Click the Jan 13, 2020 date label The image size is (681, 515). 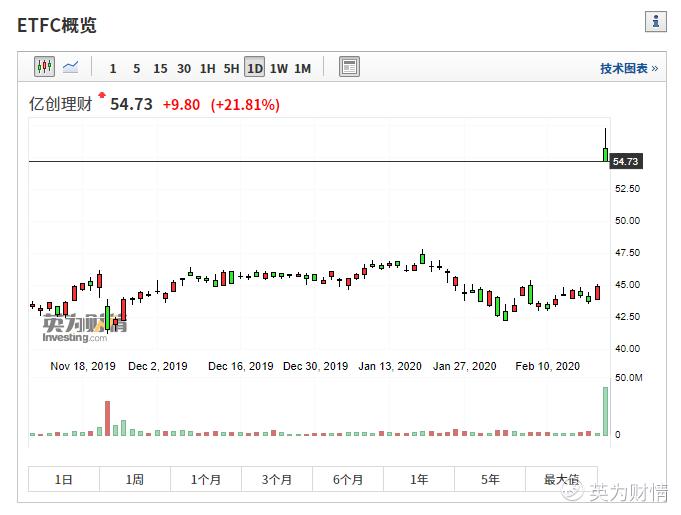coord(390,366)
